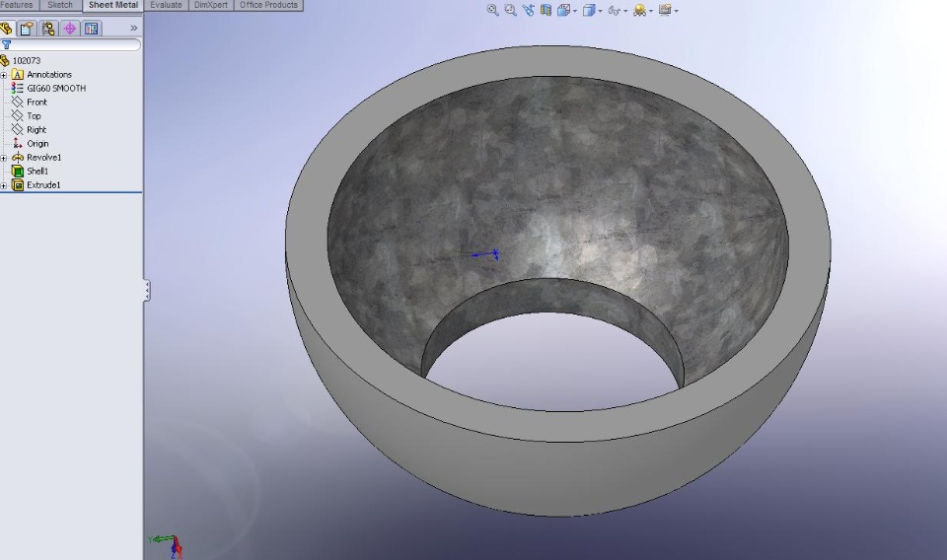Image resolution: width=947 pixels, height=560 pixels.
Task: Switch to the Features tab
Action: (x=18, y=5)
